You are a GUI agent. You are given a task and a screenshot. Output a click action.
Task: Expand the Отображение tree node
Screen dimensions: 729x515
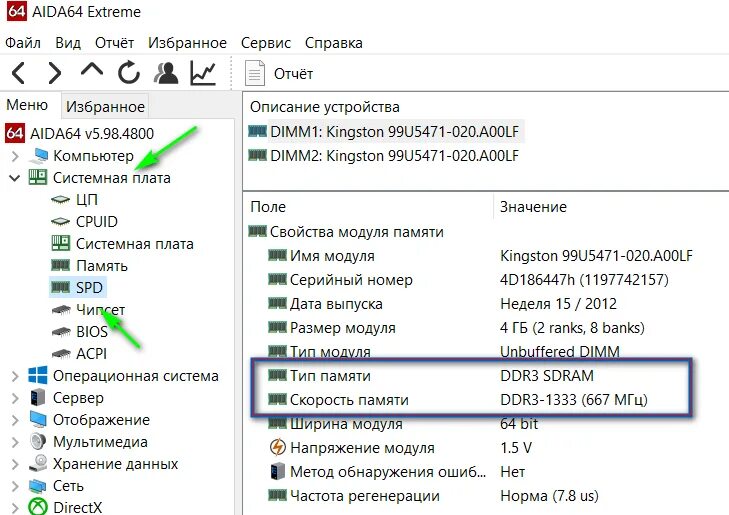(x=15, y=420)
